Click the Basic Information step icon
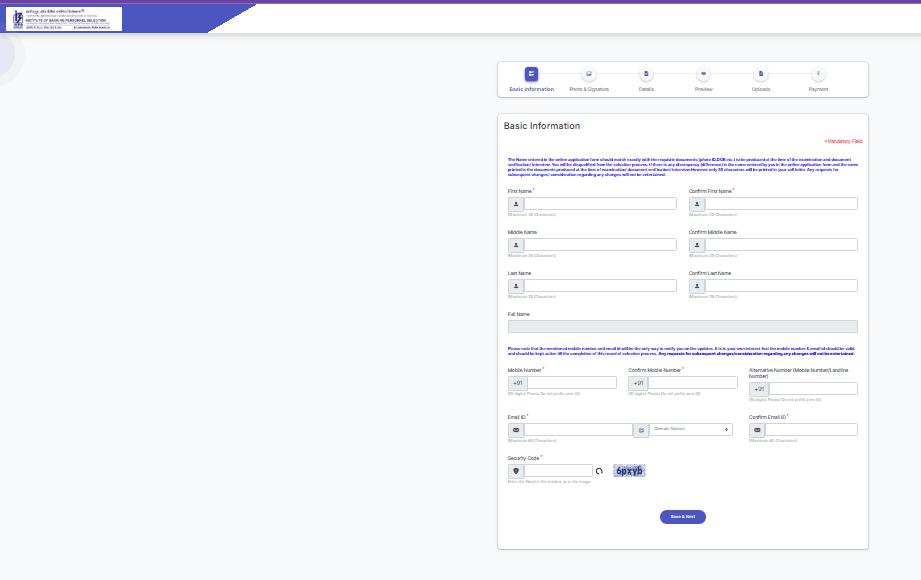Image resolution: width=921 pixels, height=580 pixels. (x=531, y=74)
